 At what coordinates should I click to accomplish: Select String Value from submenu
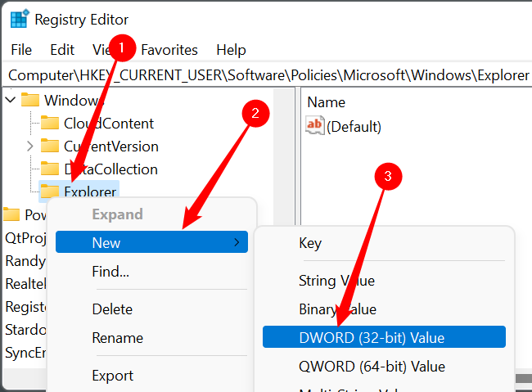[336, 281]
